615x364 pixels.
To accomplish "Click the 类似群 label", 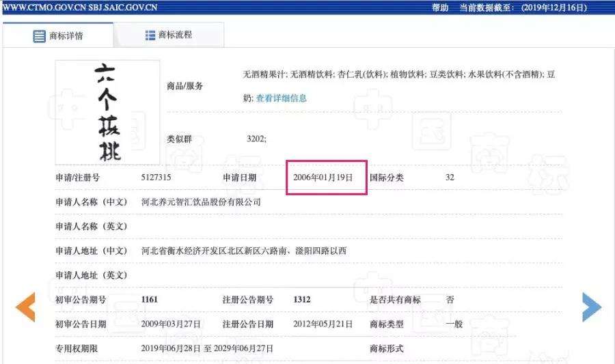I will (179, 139).
